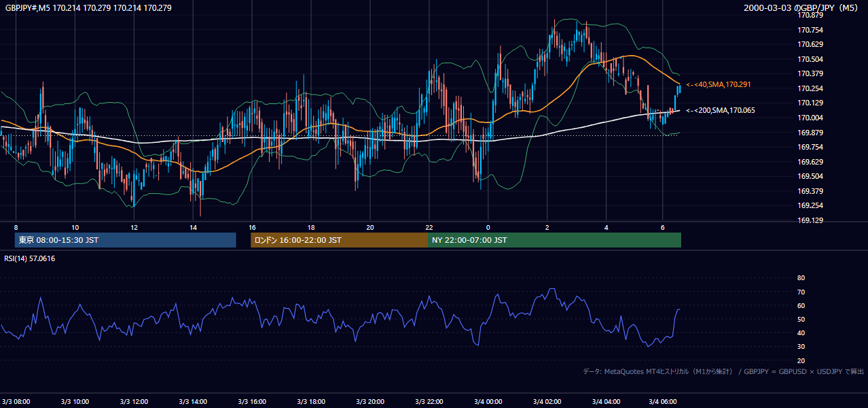This screenshot has width=868, height=408.
Task: Click price scale value 170.879
Action: point(811,15)
